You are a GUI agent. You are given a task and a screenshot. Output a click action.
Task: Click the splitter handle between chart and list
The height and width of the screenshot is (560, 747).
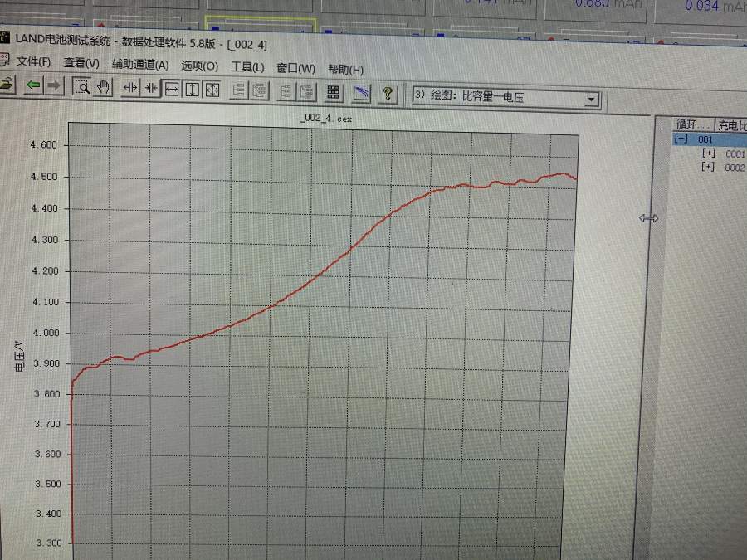point(649,217)
